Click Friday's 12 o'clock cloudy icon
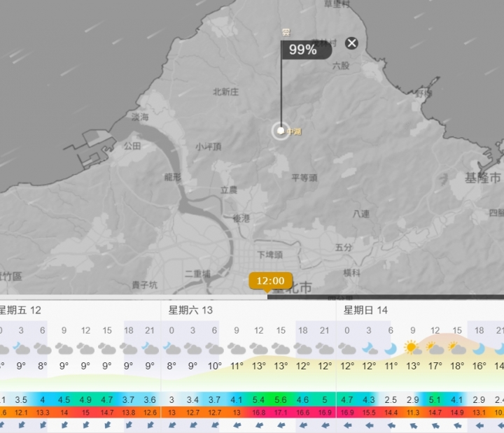504x433 pixels. click(85, 348)
